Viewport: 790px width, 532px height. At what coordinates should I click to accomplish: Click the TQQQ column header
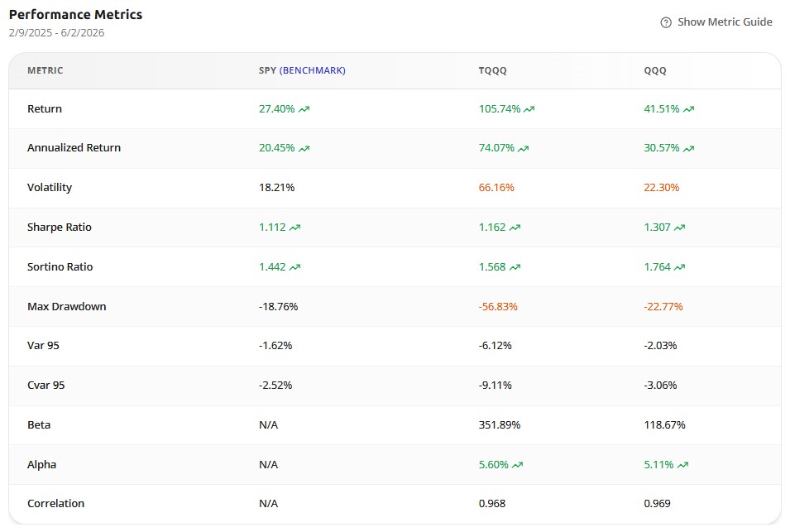(x=493, y=70)
